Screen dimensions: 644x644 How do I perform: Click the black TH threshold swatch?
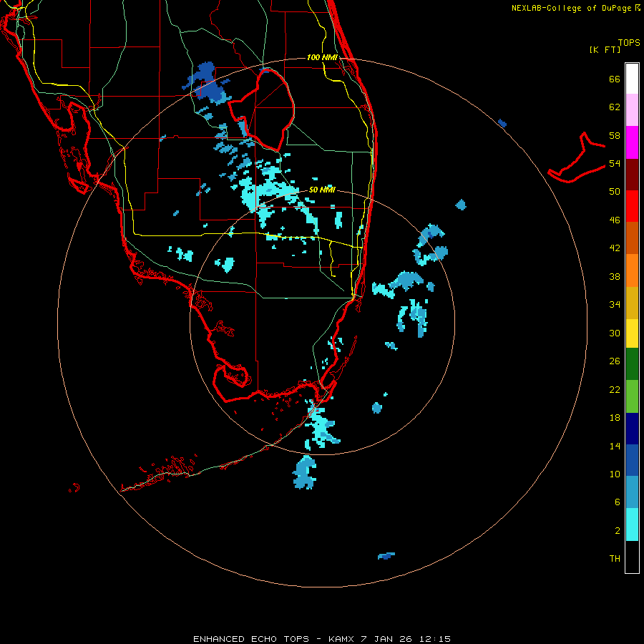tap(632, 557)
